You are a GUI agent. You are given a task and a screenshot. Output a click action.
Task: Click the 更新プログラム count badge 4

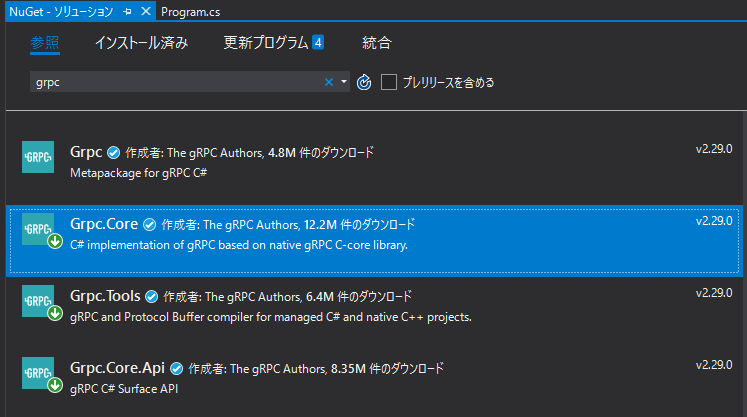click(318, 42)
